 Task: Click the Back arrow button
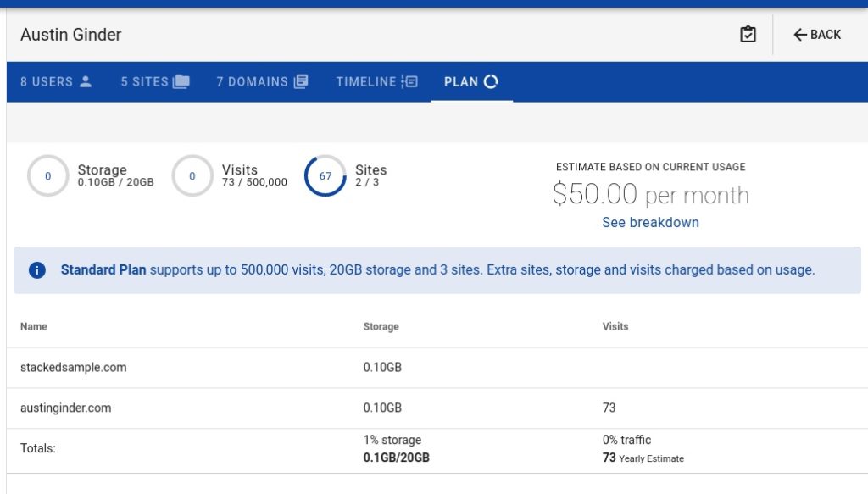817,35
